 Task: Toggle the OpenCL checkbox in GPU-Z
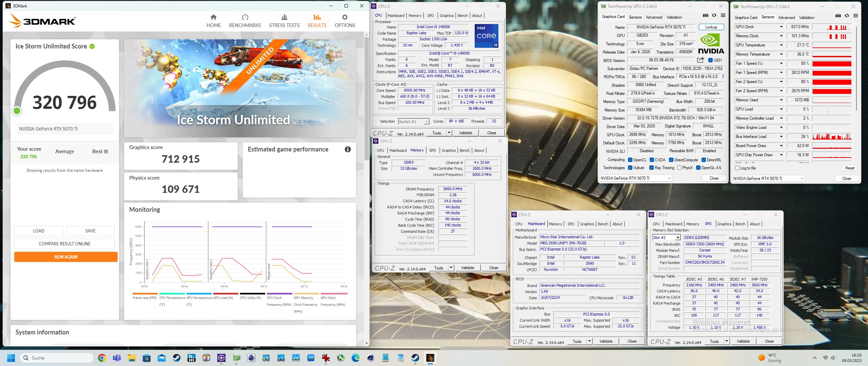click(630, 160)
